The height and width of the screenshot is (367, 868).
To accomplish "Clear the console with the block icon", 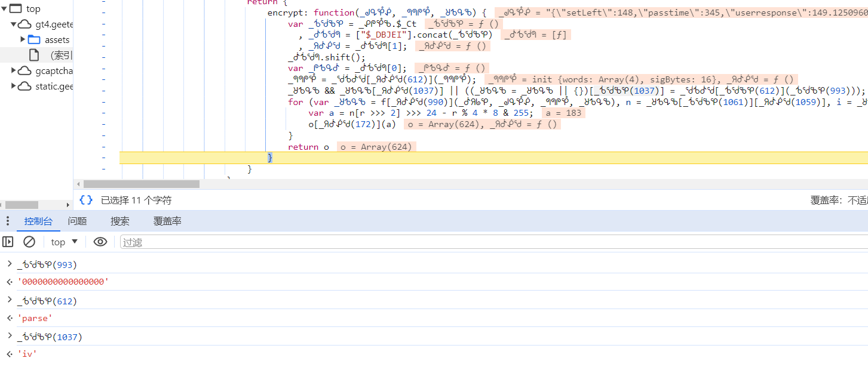I will (x=29, y=242).
